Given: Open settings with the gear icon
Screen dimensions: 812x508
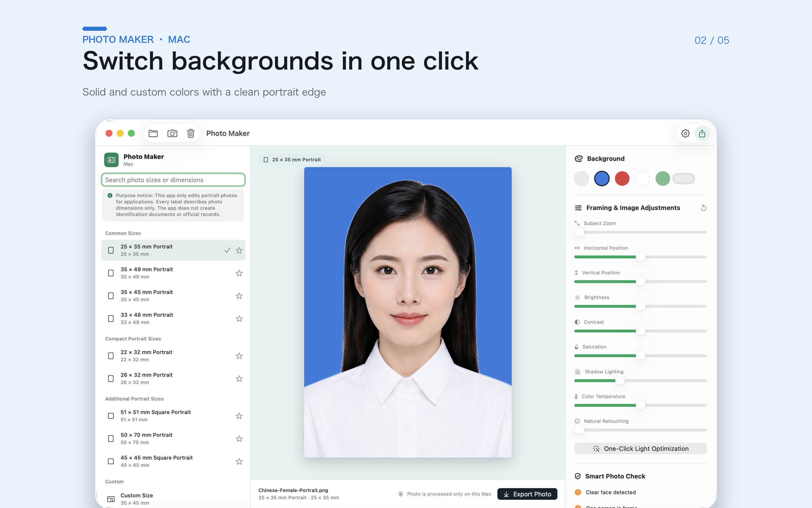Looking at the screenshot, I should click(x=685, y=133).
